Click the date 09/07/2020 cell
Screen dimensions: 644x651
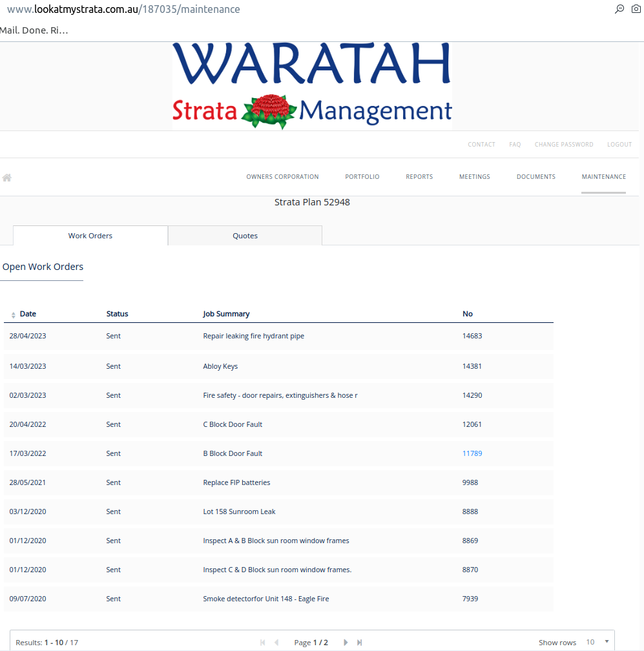pos(27,599)
